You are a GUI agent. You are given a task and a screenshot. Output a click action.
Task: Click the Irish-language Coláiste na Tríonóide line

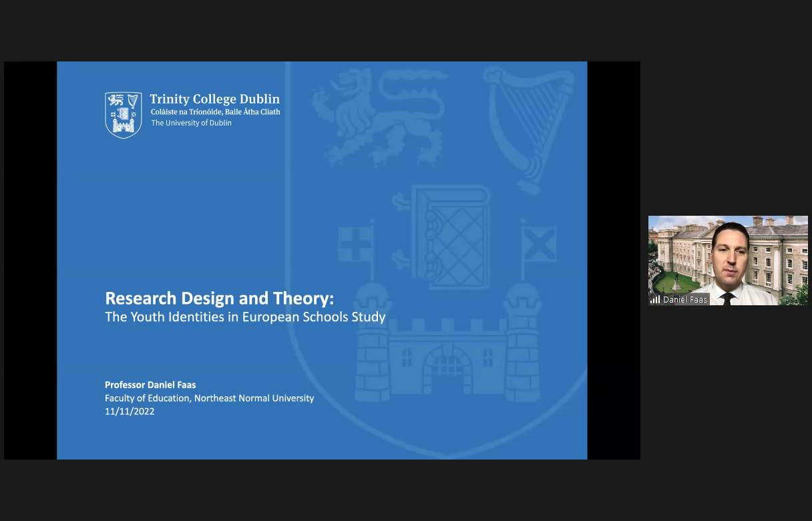pos(215,112)
